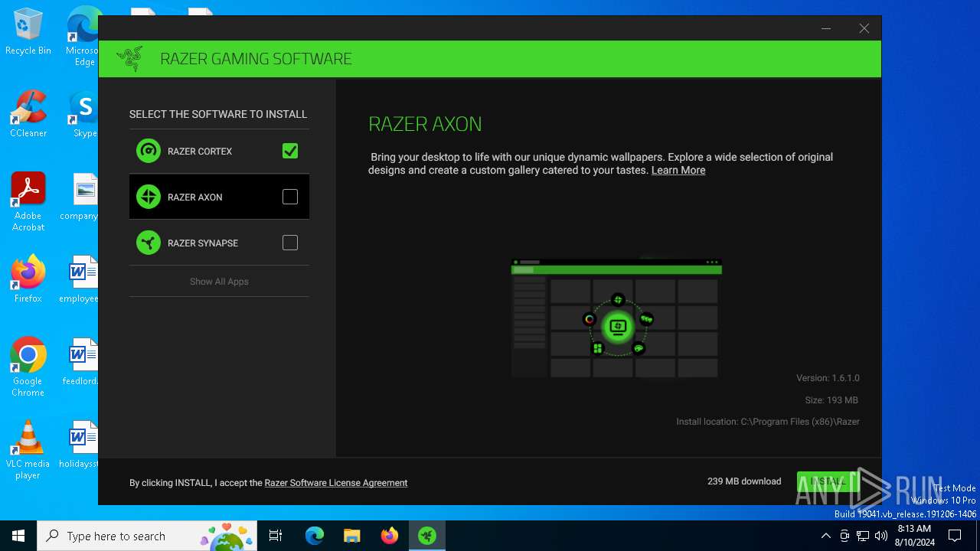
Task: Select the employee Word document on desktop
Action: 80,279
